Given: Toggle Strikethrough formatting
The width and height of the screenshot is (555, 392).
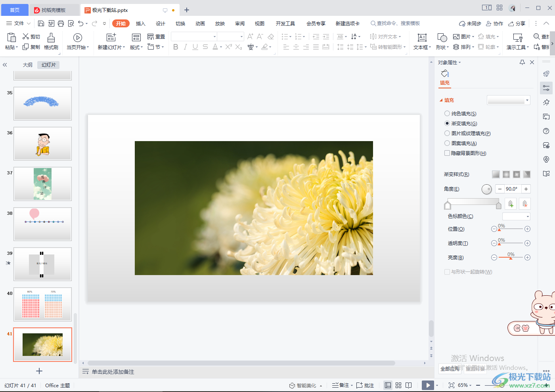Looking at the screenshot, I should coord(205,47).
